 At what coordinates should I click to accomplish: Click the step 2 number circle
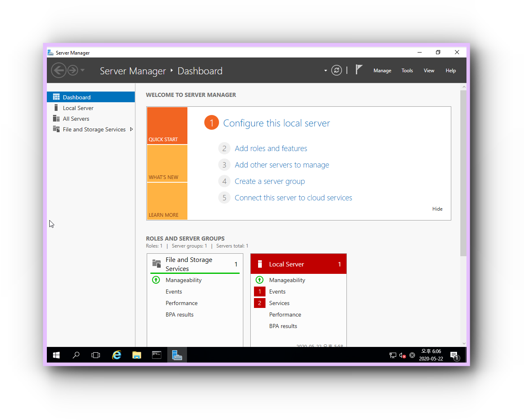(x=224, y=148)
